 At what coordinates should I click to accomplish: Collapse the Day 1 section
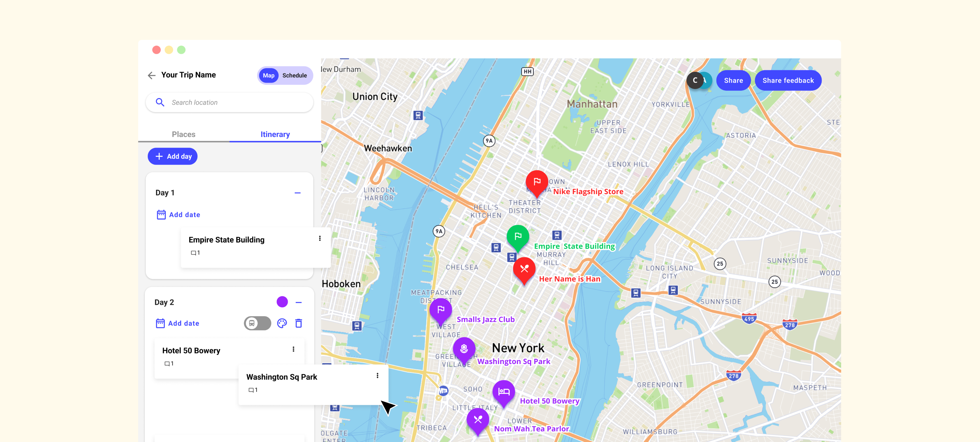pyautogui.click(x=297, y=193)
